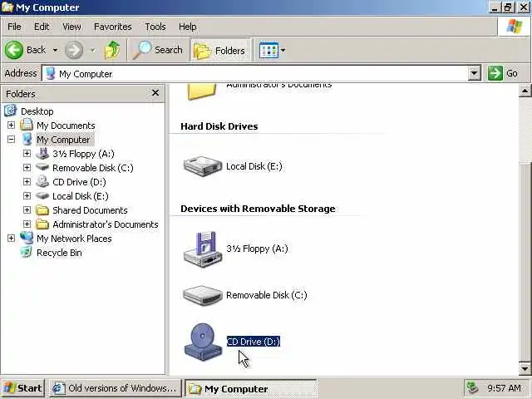Image resolution: width=532 pixels, height=399 pixels.
Task: Go up one folder level icon
Action: (112, 50)
